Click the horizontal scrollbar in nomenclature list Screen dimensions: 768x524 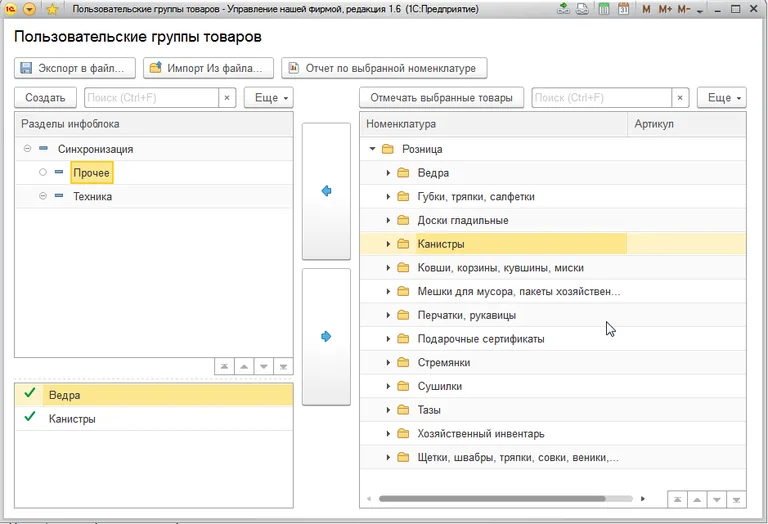tap(492, 498)
